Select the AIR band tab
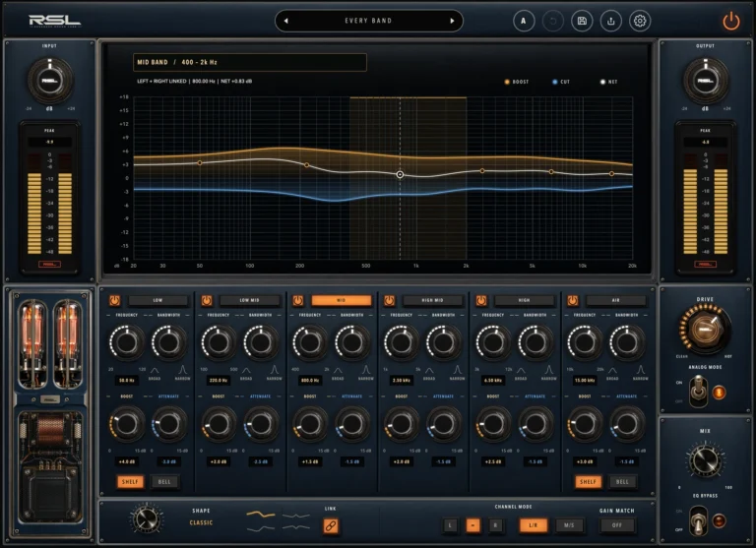The height and width of the screenshot is (548, 756). tap(616, 300)
